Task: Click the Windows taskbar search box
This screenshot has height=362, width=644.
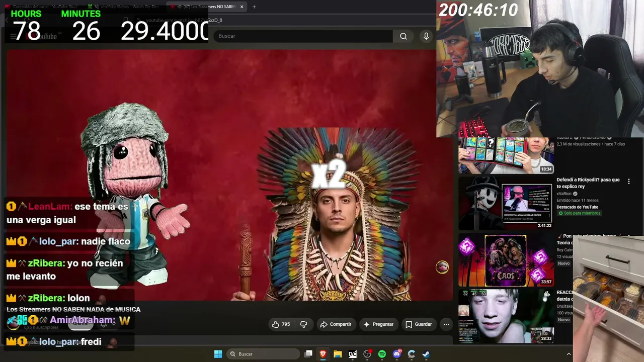Action: (263, 354)
